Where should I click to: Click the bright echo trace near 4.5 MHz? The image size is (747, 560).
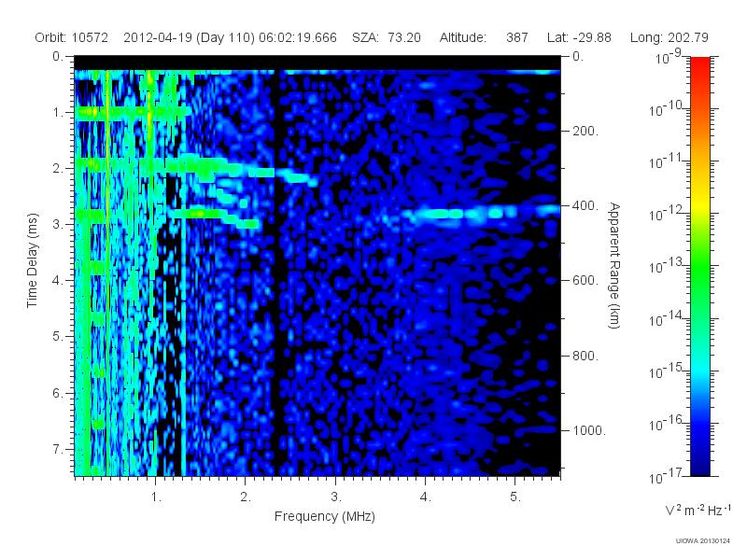(481, 213)
